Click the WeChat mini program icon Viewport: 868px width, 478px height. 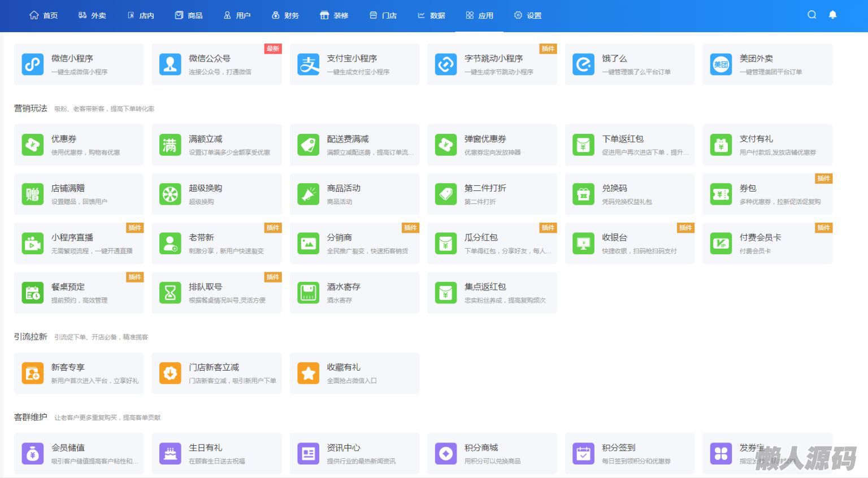coord(33,64)
